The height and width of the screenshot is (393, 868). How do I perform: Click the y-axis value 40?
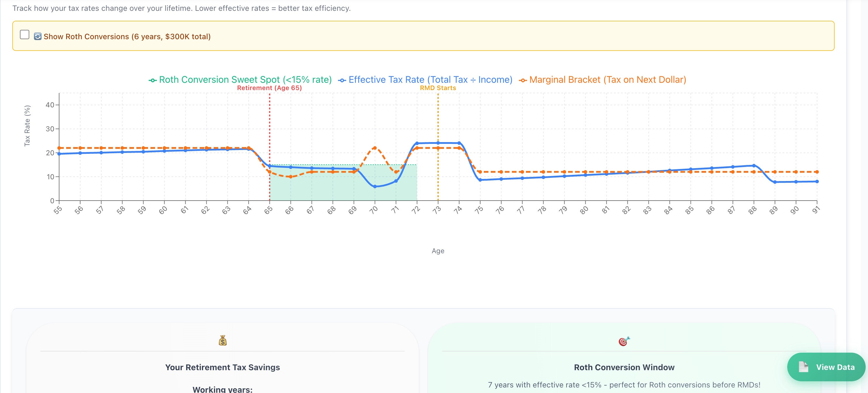click(50, 105)
